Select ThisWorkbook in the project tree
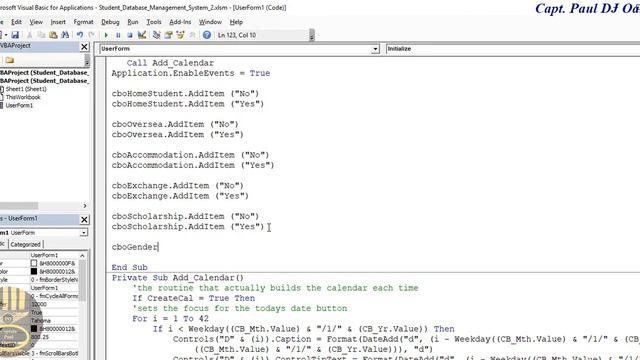This screenshot has height=360, width=640. [x=23, y=97]
